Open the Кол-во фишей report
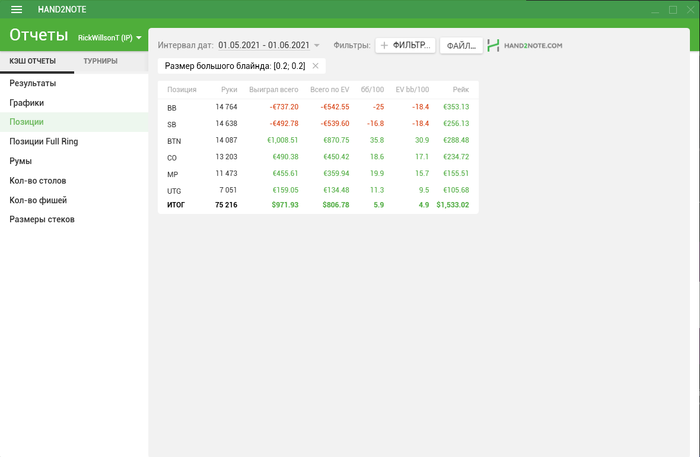Image resolution: width=700 pixels, height=457 pixels. click(74, 200)
